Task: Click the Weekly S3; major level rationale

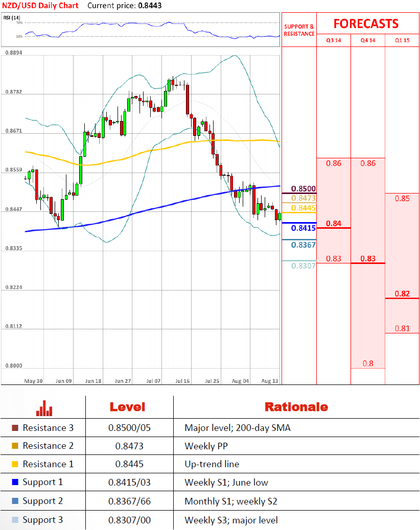Action: click(231, 520)
